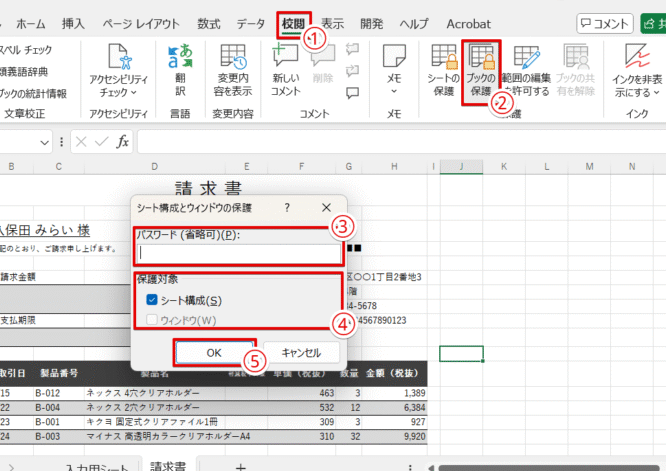This screenshot has height=471, width=666.
Task: Click ブックの保護 icon
Action: [481, 71]
